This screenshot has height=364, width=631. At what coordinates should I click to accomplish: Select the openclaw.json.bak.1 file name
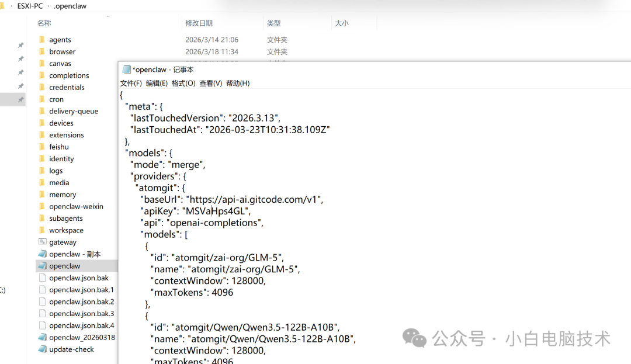point(82,290)
